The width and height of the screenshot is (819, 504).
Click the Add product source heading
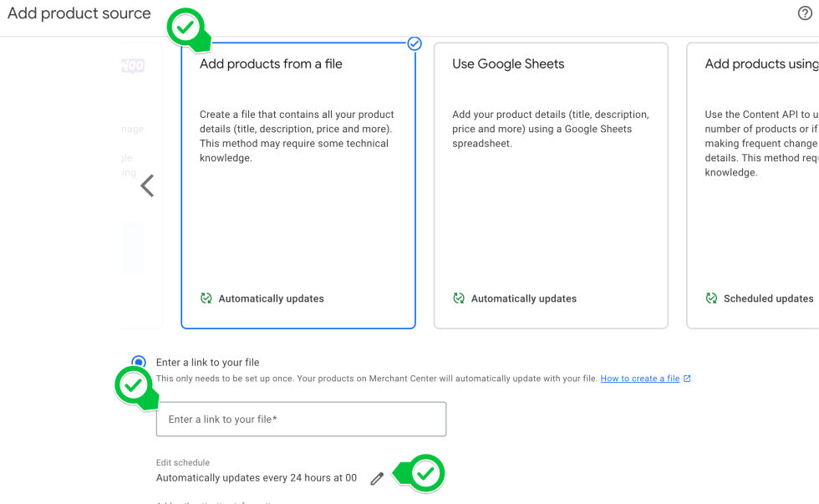click(x=79, y=13)
